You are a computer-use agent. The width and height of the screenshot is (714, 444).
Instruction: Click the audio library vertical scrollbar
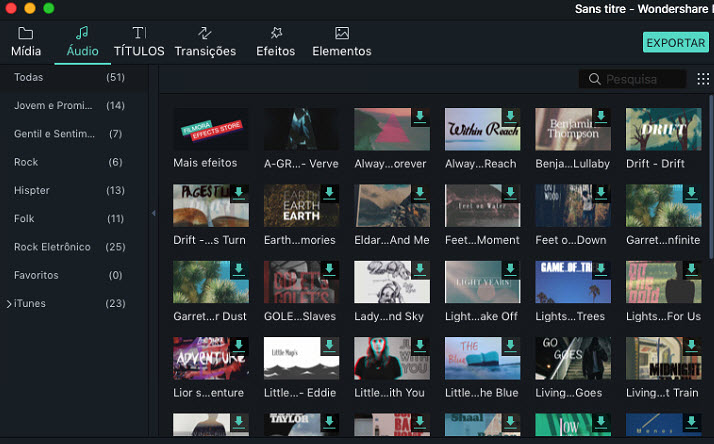tap(711, 177)
